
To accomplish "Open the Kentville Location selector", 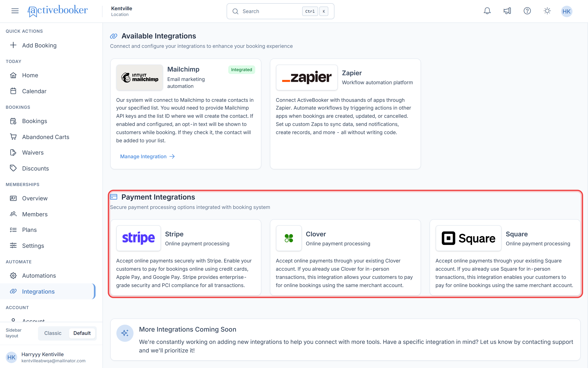I will click(121, 11).
